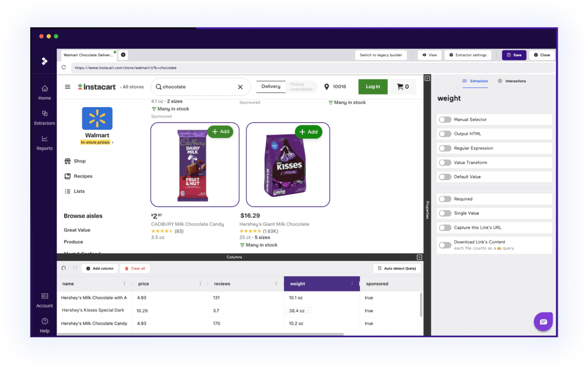Toggle Capture this Link's URL

tap(445, 228)
